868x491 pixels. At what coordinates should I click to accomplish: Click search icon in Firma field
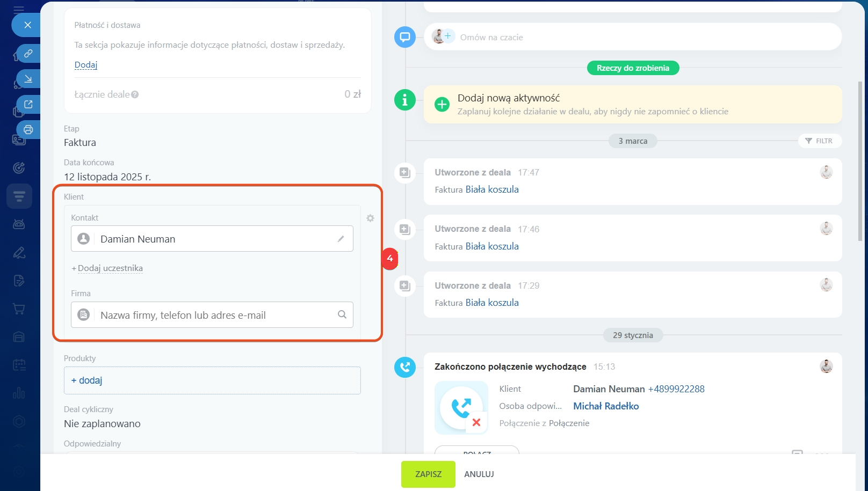342,314
